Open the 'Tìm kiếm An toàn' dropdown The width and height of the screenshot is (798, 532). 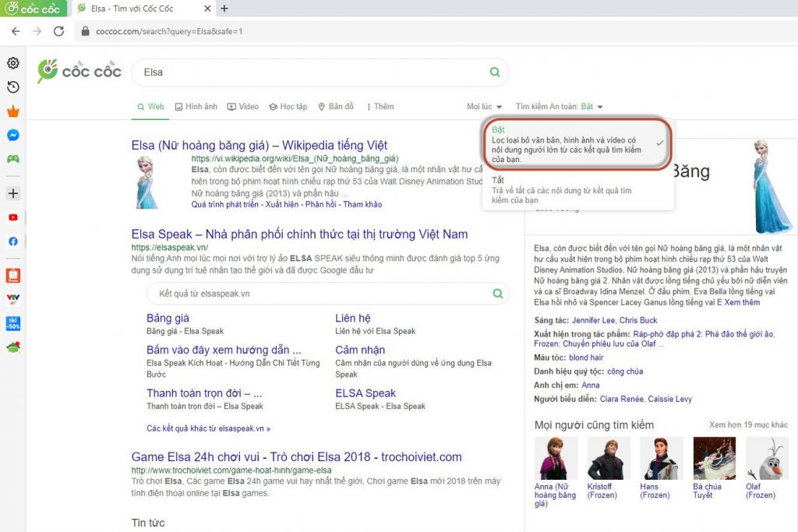pos(559,107)
